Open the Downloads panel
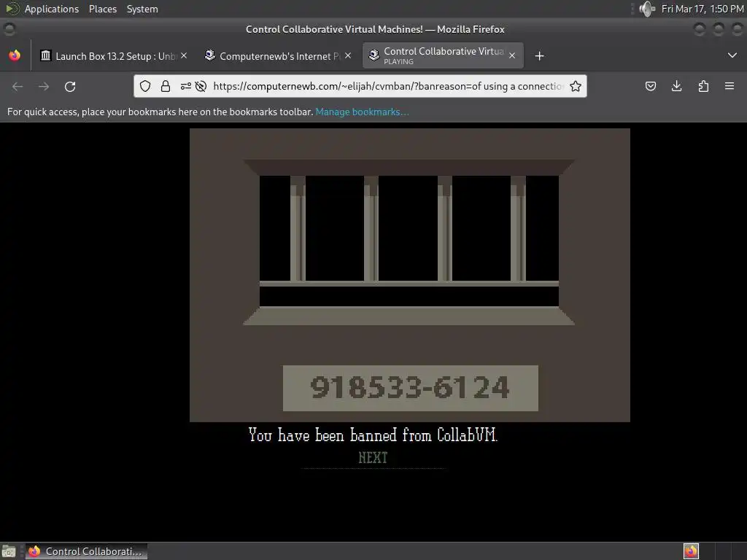This screenshot has width=747, height=560. tap(676, 86)
